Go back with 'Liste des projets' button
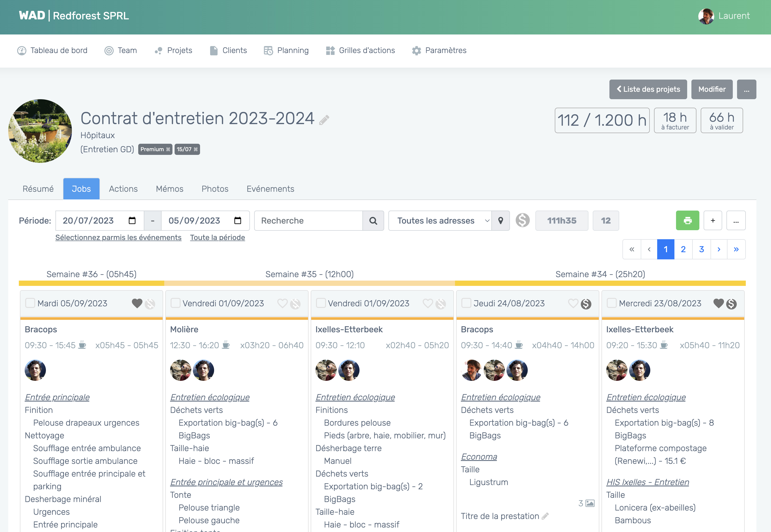The height and width of the screenshot is (532, 771). (648, 89)
